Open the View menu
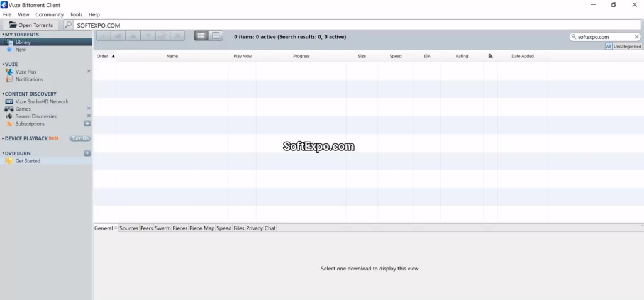The height and width of the screenshot is (300, 644). 23,14
